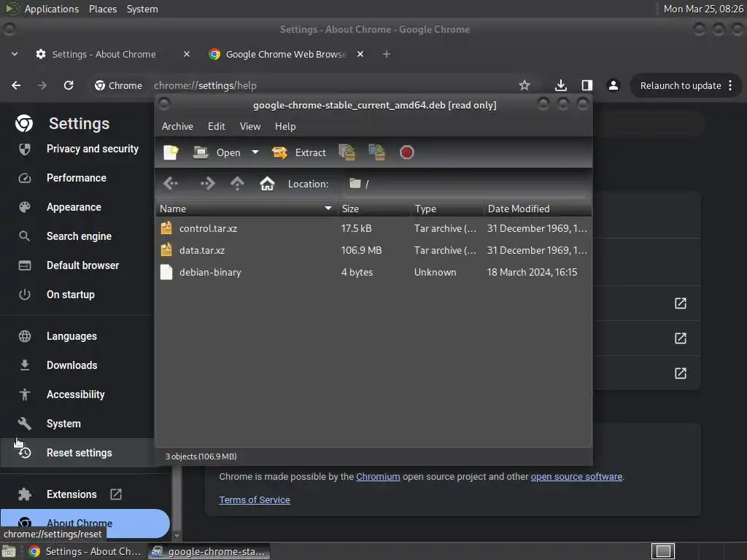Bookmark this page with the star icon

(x=525, y=86)
